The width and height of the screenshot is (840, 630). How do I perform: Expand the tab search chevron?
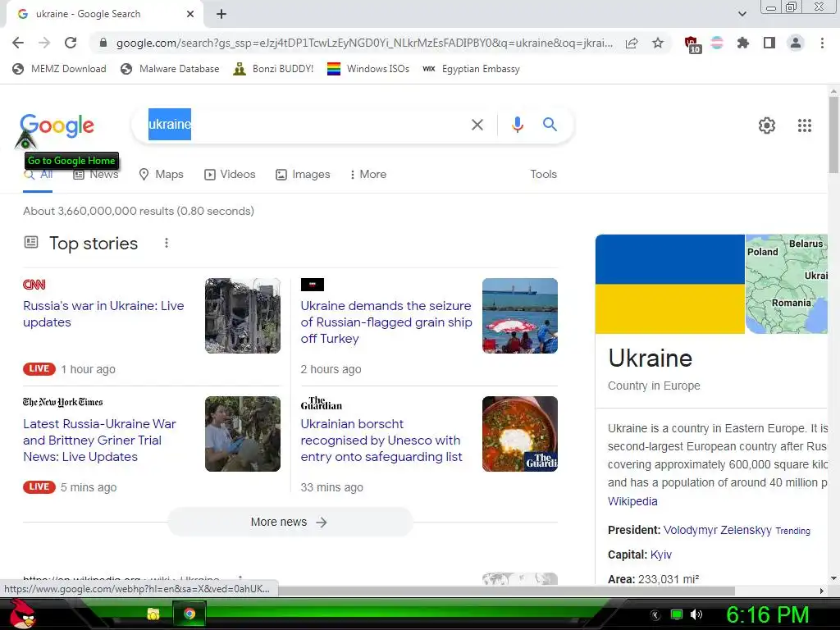[x=742, y=14]
